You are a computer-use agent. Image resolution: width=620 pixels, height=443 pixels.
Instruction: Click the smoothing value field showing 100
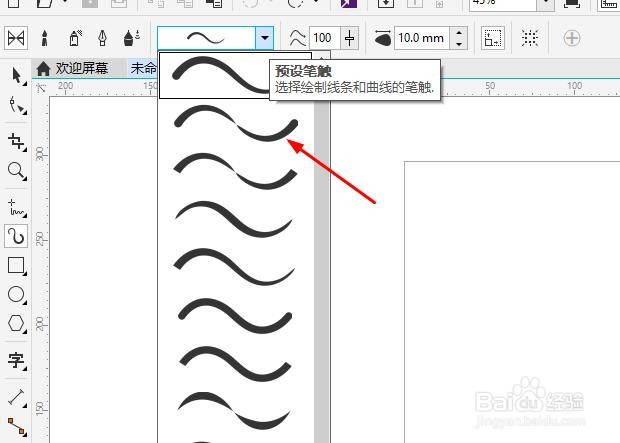tap(324, 38)
